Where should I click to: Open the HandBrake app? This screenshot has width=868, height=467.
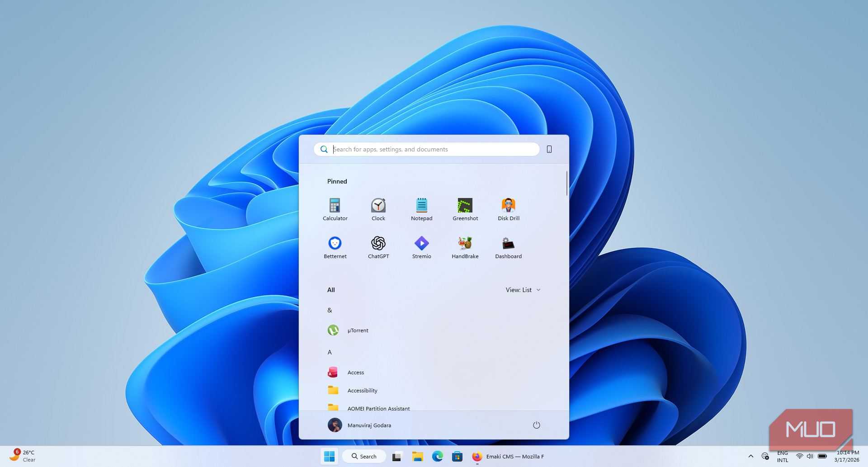pos(465,247)
